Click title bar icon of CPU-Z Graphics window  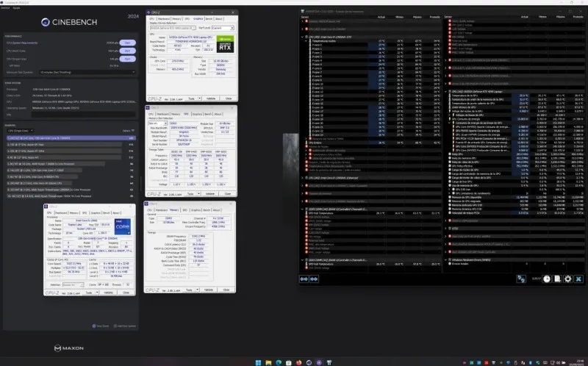coord(148,12)
